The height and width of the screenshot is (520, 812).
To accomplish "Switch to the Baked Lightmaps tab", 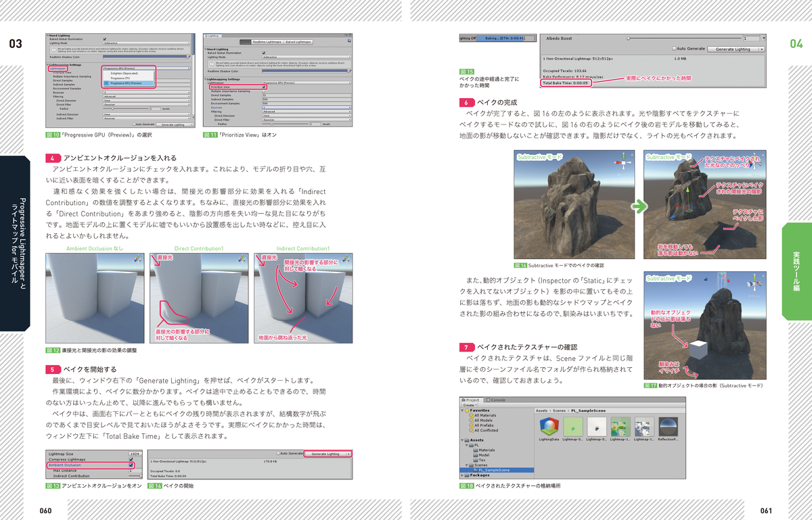I will [x=298, y=42].
